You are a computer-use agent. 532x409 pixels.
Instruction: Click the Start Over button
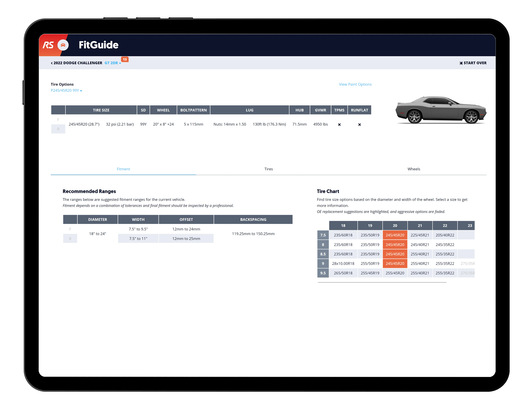point(475,63)
